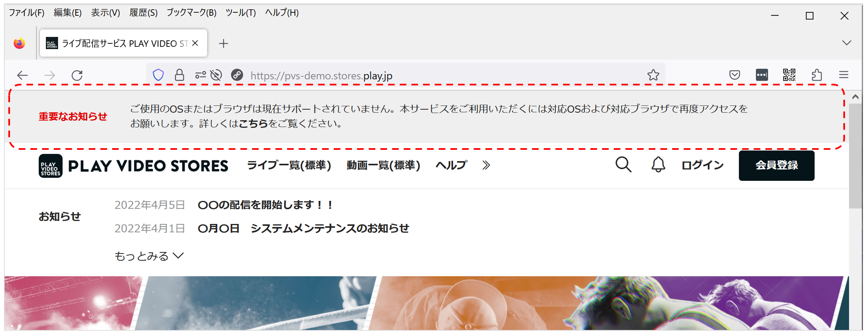The height and width of the screenshot is (334, 868).
Task: Open notifications via the bell icon
Action: [x=658, y=164]
